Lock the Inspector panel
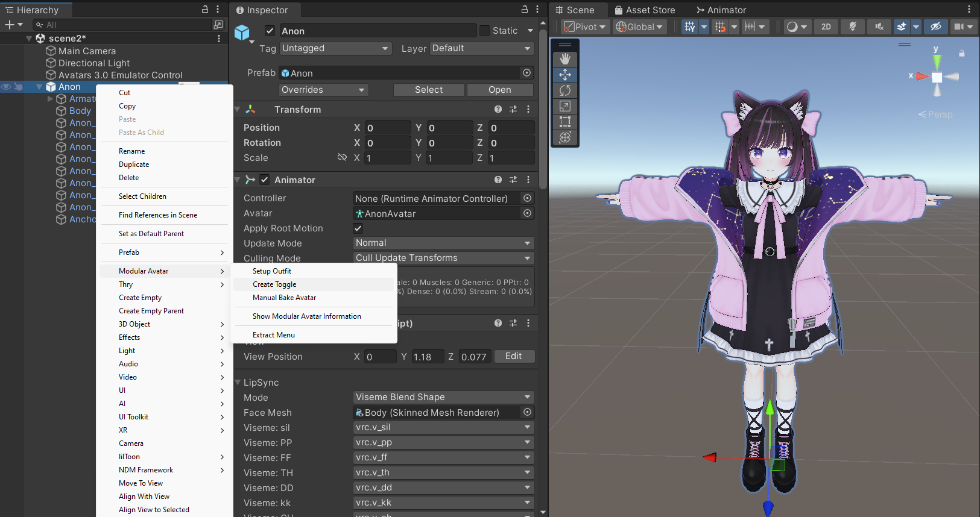Viewport: 980px width, 517px height. pyautogui.click(x=525, y=10)
